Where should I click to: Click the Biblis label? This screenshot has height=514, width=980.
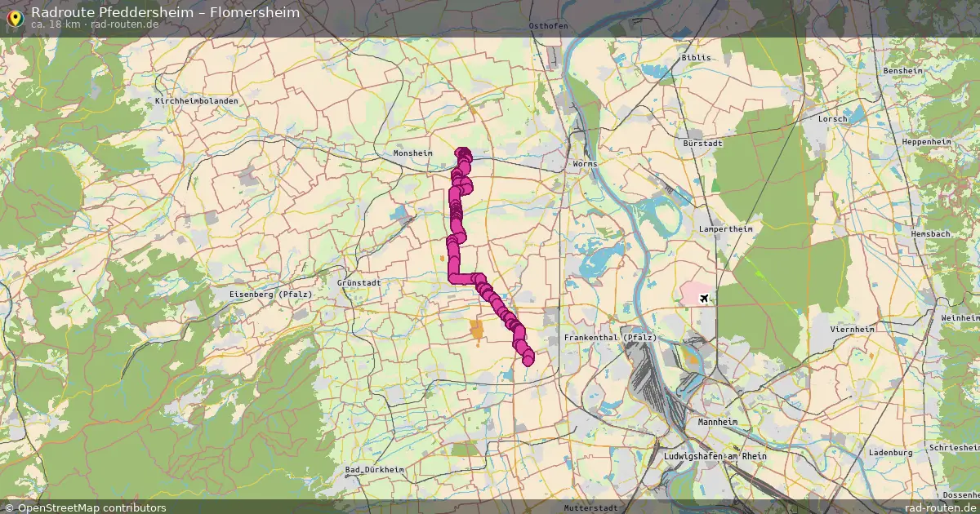tap(696, 58)
